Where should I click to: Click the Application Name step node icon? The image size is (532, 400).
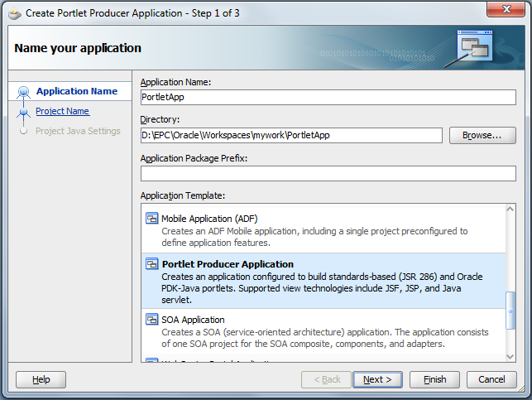pyautogui.click(x=23, y=92)
